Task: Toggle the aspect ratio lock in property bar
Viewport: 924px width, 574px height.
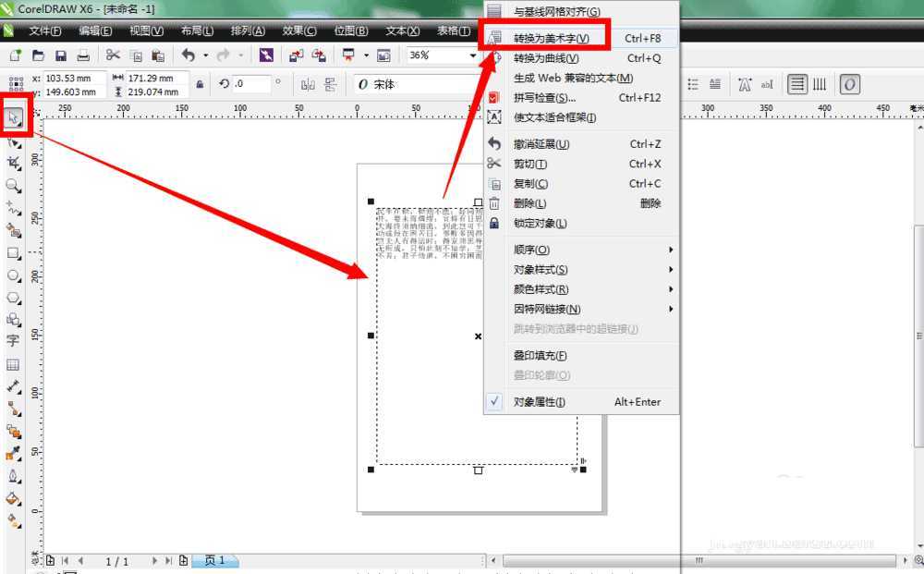Action: (x=200, y=83)
